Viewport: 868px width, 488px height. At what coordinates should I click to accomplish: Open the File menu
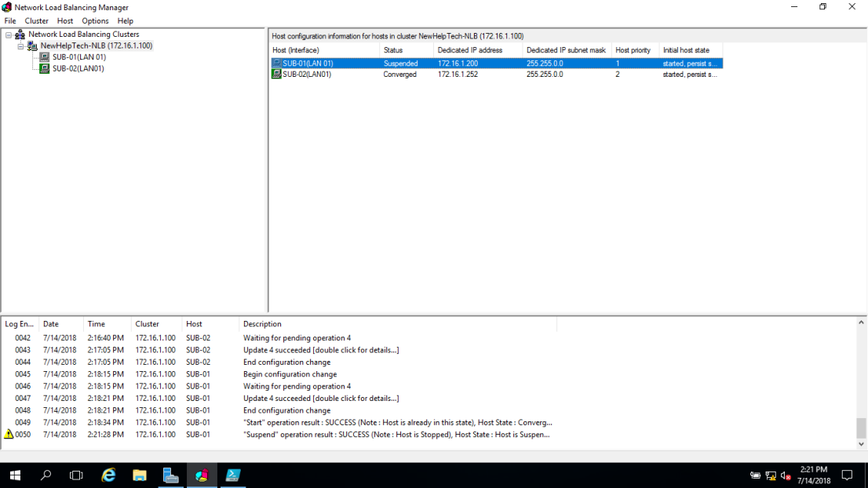pos(10,20)
